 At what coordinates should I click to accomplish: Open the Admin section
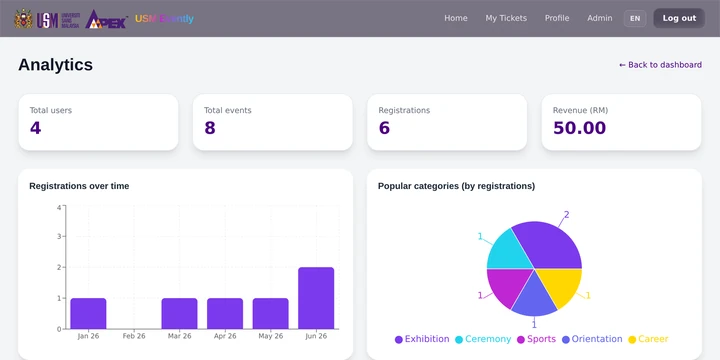[x=600, y=18]
